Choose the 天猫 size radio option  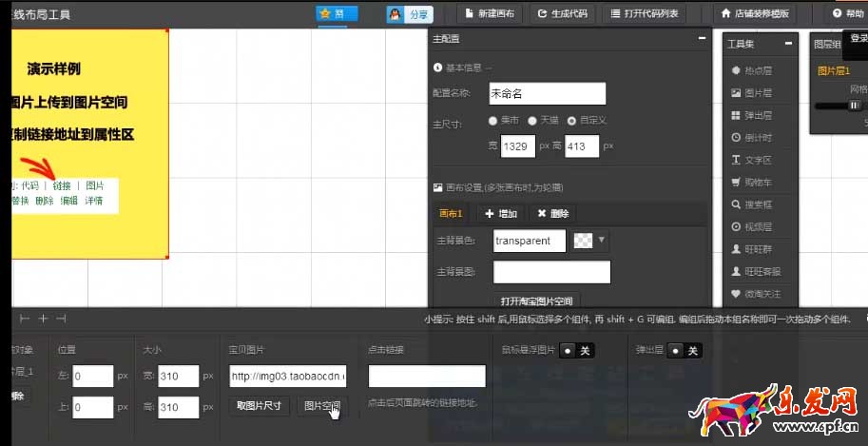click(x=531, y=121)
